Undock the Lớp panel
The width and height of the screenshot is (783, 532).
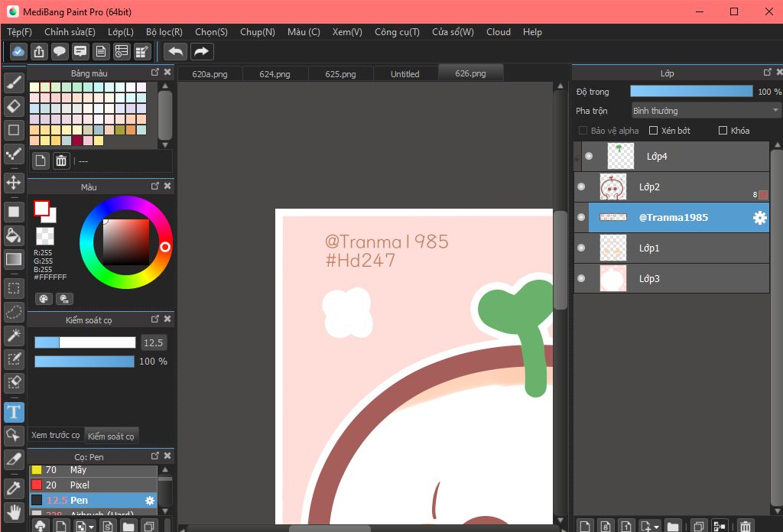click(x=768, y=73)
